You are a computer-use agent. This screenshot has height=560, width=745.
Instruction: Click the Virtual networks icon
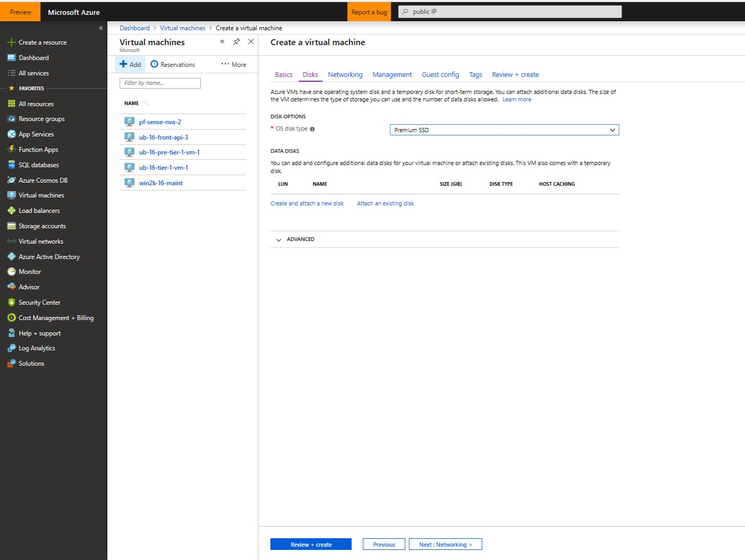[x=11, y=242]
